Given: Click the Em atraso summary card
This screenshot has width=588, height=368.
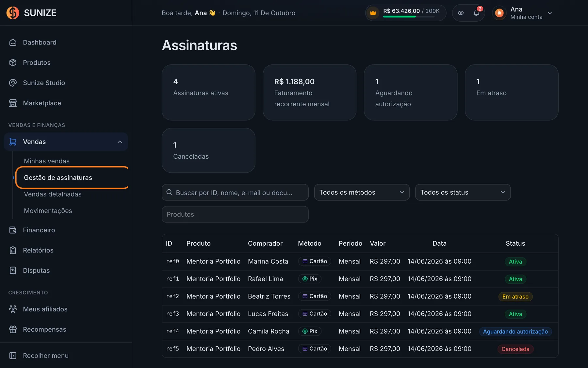Looking at the screenshot, I should click(512, 92).
